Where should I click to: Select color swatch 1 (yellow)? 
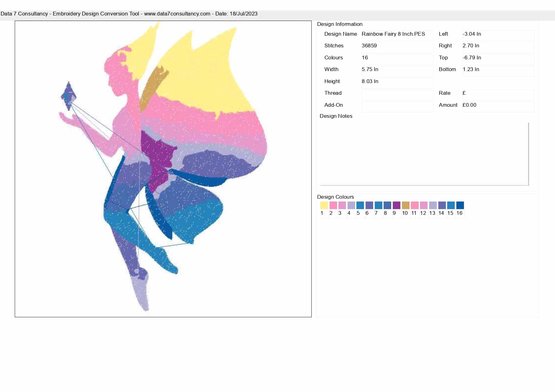click(324, 205)
